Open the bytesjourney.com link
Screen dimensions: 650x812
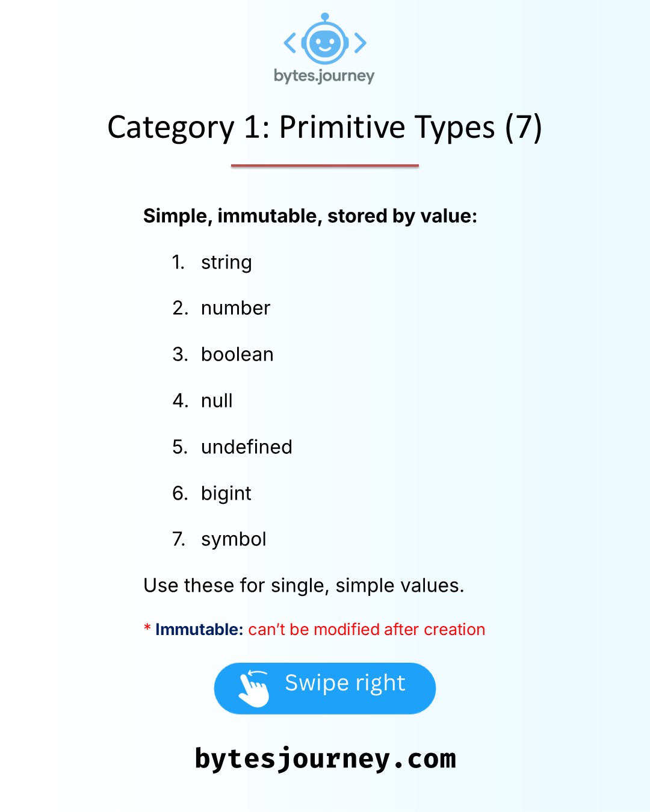[325, 758]
